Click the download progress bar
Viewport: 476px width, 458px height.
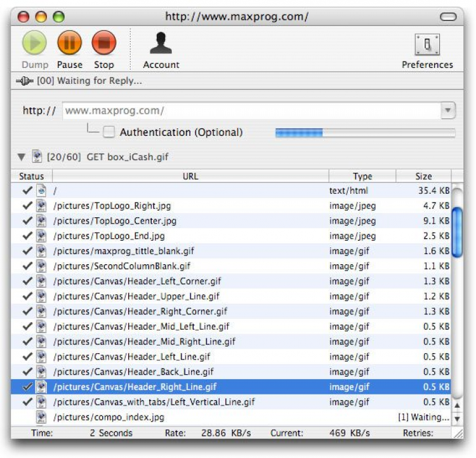365,133
